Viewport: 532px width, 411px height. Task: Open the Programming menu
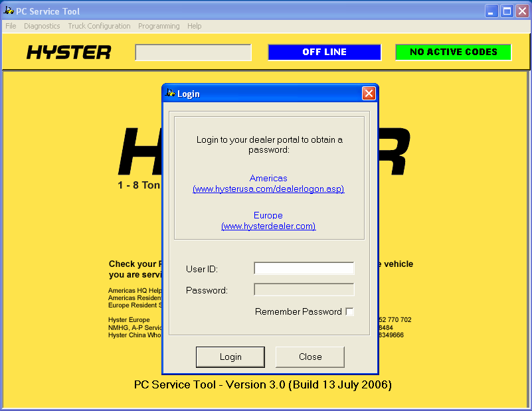(159, 26)
